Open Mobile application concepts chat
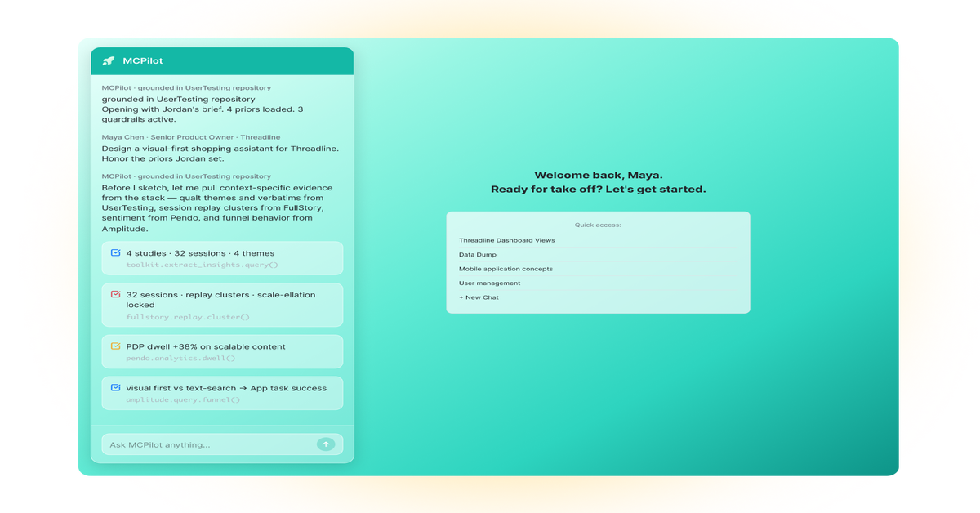This screenshot has height=513, width=980. click(506, 269)
